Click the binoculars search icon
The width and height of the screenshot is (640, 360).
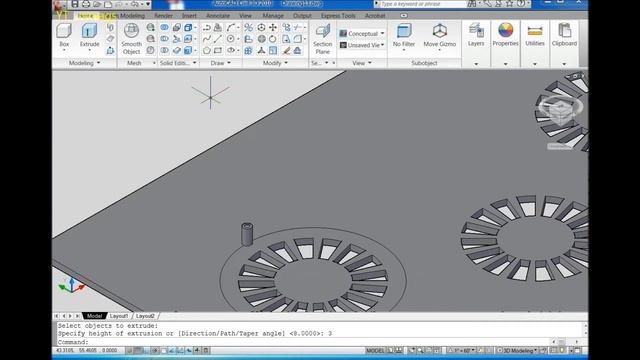pyautogui.click(x=472, y=4)
